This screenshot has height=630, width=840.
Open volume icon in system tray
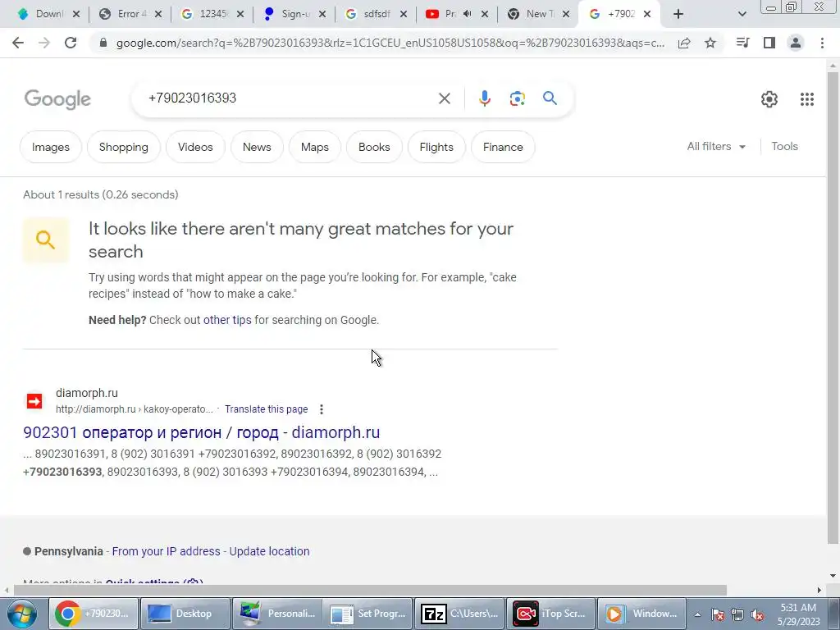point(757,615)
